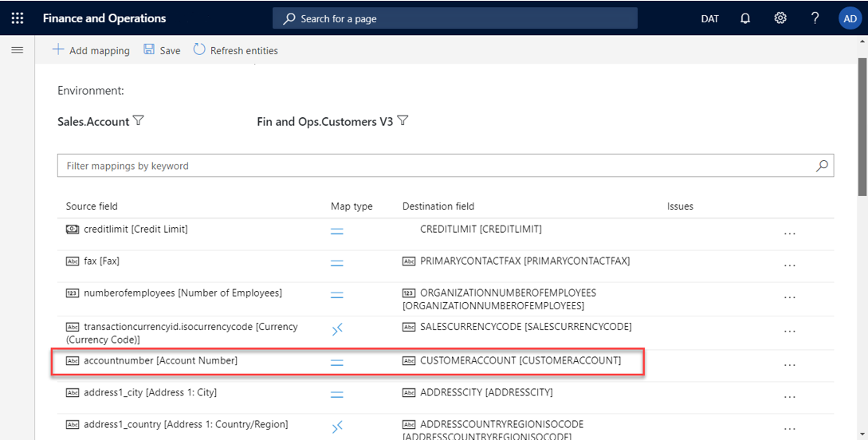Click the notifications bell icon
868x440 pixels.
[x=745, y=18]
